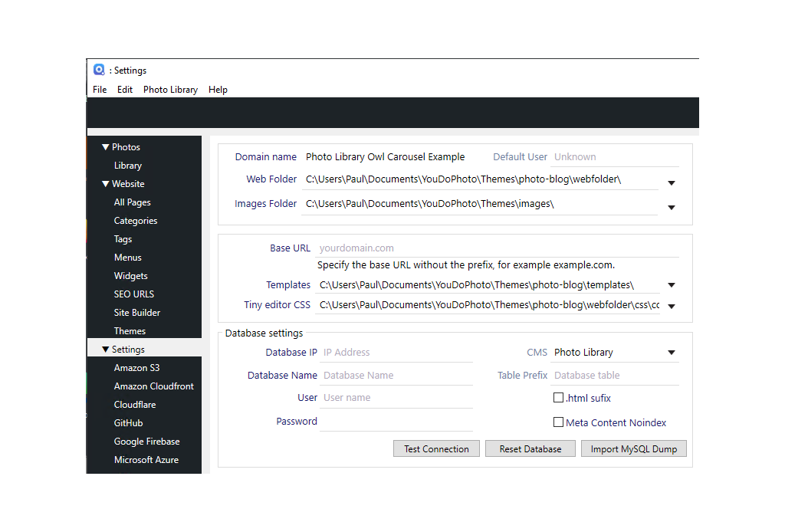Open Categories in the sidebar
Image resolution: width=785 pixels, height=532 pixels.
tap(135, 221)
